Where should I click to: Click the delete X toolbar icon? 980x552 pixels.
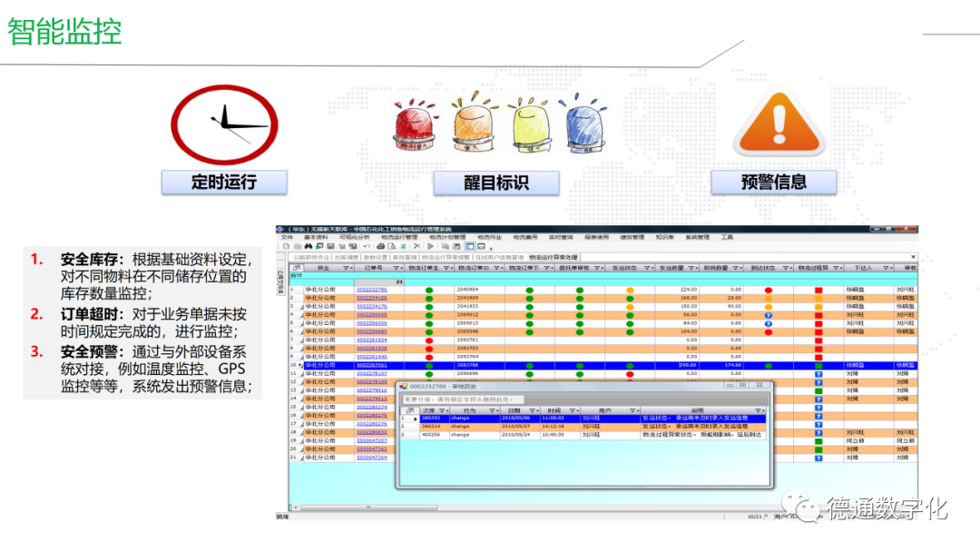(416, 246)
